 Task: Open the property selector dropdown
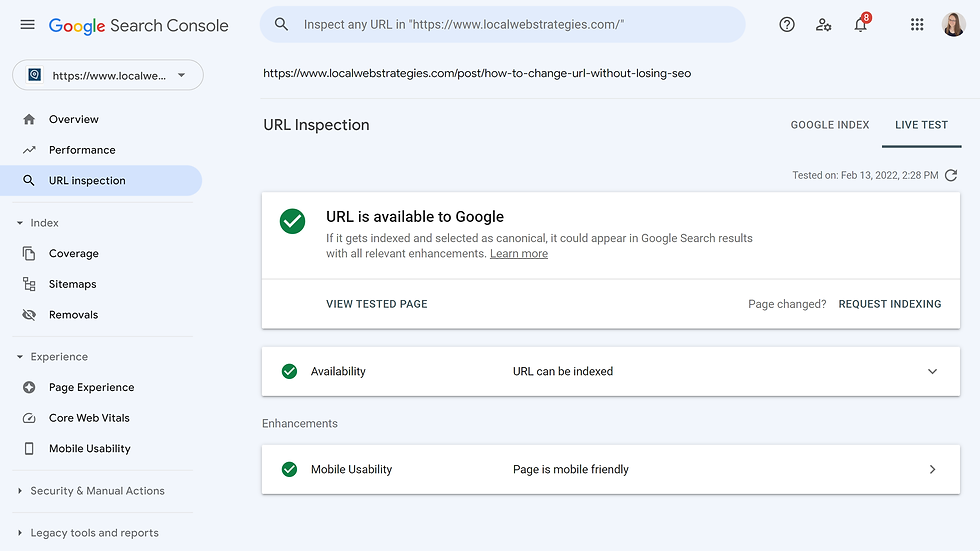tap(108, 75)
